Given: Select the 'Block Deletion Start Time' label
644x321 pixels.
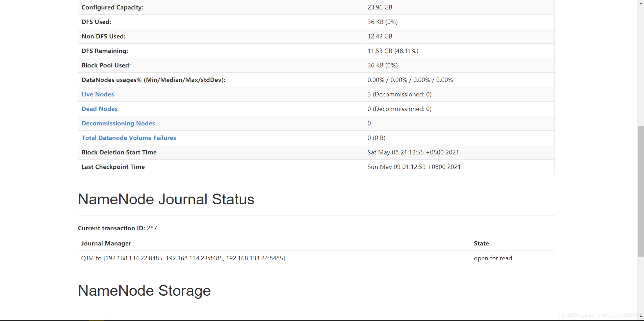Looking at the screenshot, I should (x=119, y=152).
